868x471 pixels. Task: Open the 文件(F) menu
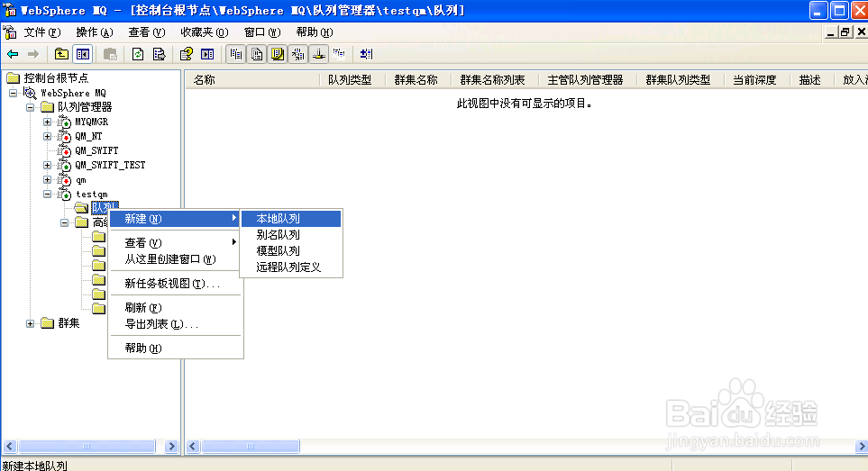coord(42,32)
